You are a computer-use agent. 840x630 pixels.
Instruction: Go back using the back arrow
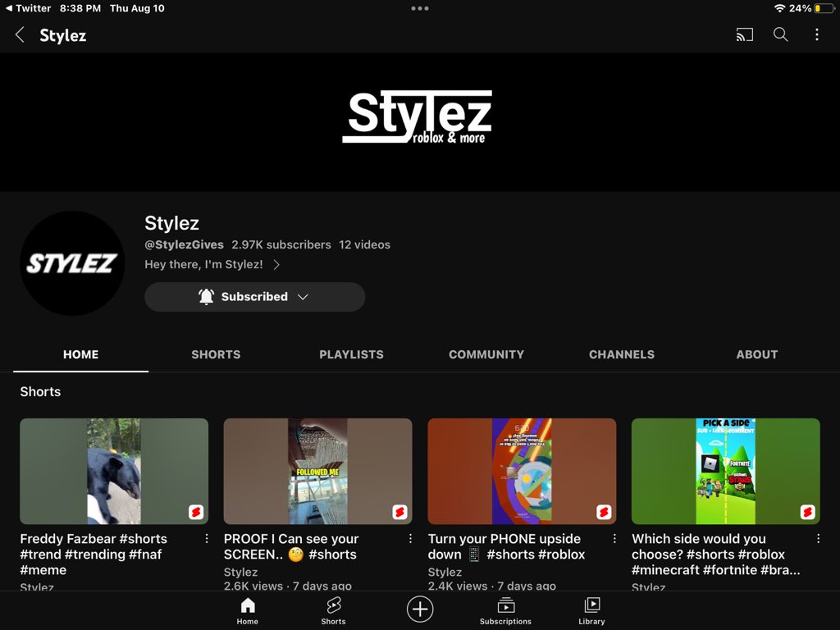click(x=20, y=34)
